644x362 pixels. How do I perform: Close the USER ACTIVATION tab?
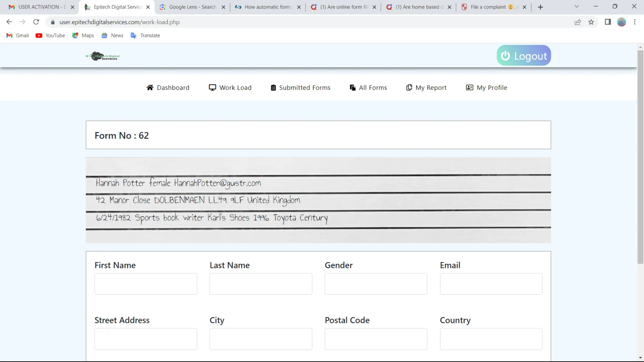pos(72,7)
